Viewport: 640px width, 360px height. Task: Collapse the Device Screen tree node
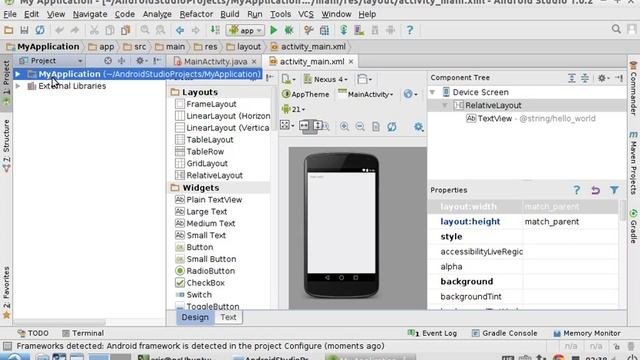pos(433,92)
